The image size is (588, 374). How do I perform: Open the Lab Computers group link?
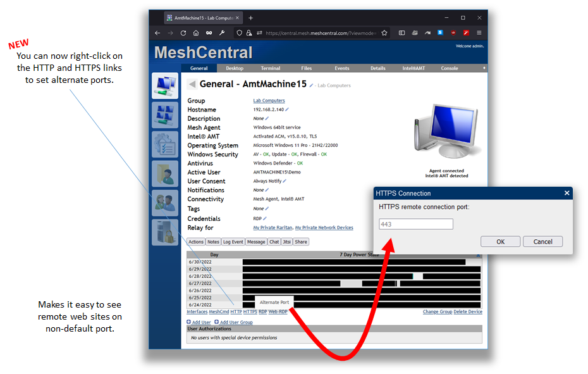(269, 101)
